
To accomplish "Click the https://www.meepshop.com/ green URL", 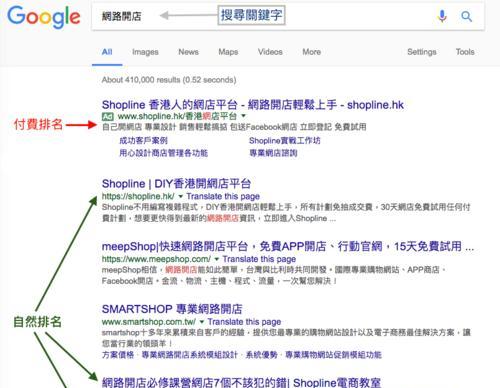I will 156,259.
